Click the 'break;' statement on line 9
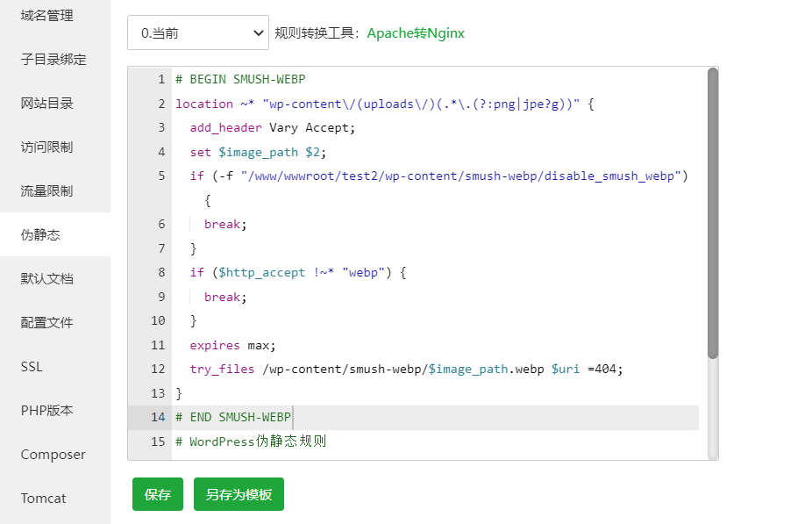Image resolution: width=812 pixels, height=524 pixels. tap(225, 297)
